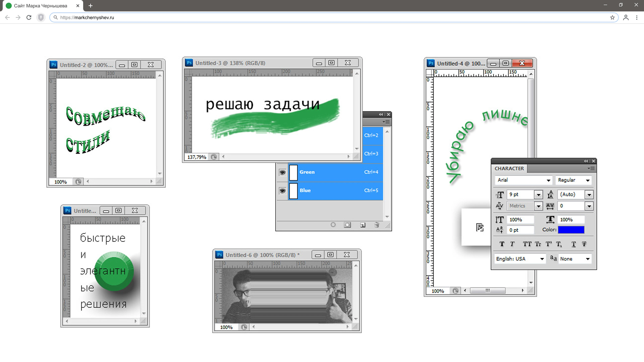The height and width of the screenshot is (362, 644).
Task: Delete current channel trash icon
Action: click(377, 225)
